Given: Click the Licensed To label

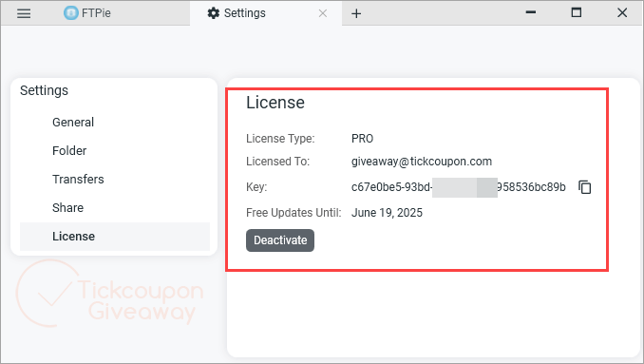Looking at the screenshot, I should (277, 162).
